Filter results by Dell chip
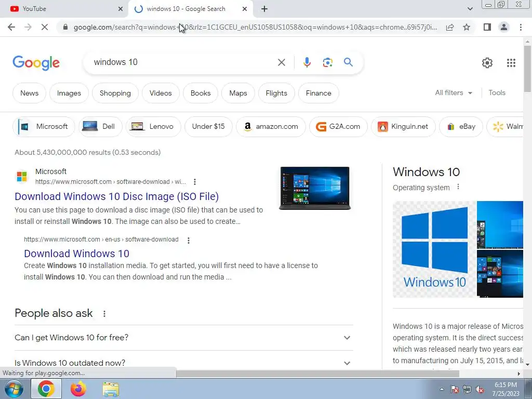 [x=100, y=127]
